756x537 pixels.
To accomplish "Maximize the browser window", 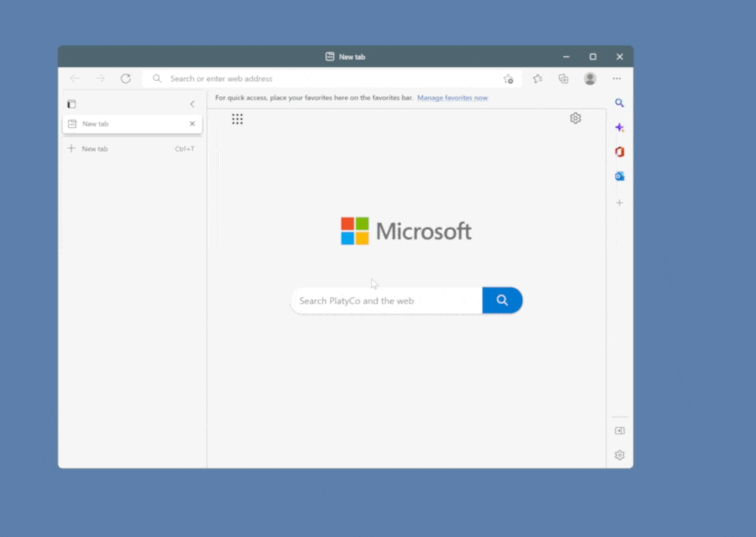I will coord(593,57).
